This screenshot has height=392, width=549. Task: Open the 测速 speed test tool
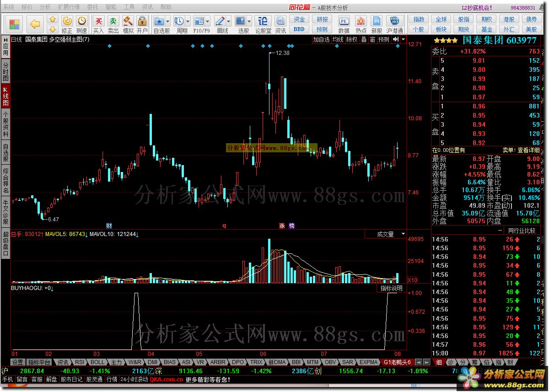coord(82,24)
